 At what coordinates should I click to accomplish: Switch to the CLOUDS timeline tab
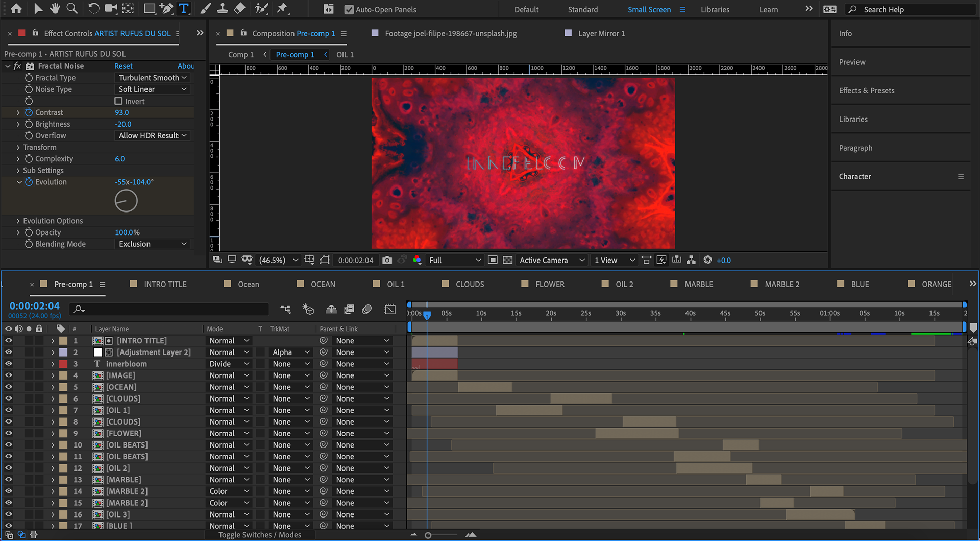click(470, 284)
